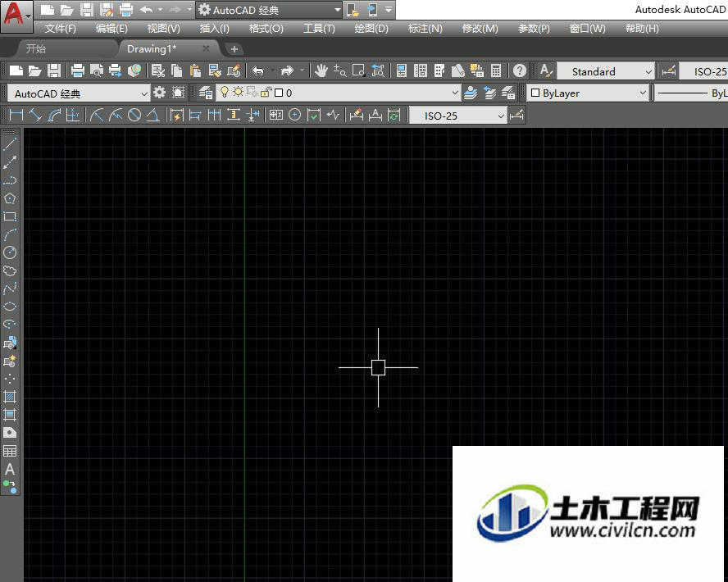Select the Construction line tool
The height and width of the screenshot is (582, 728).
click(x=10, y=162)
